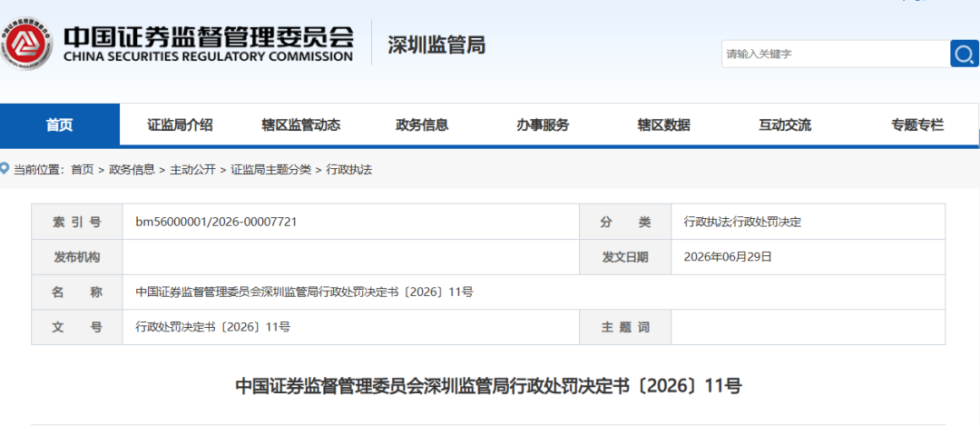Open the 首页 navigation tab
This screenshot has height=426, width=980.
(59, 125)
